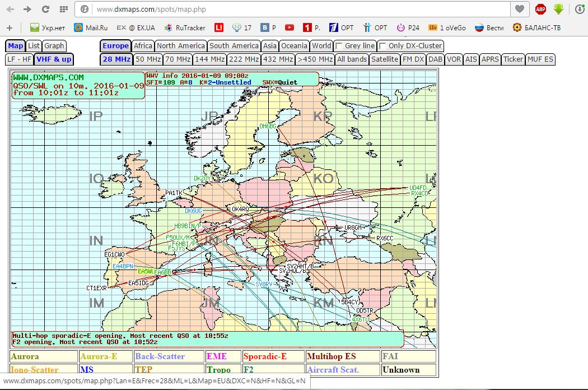
Task: Open the apps grid icon
Action: coord(64,10)
